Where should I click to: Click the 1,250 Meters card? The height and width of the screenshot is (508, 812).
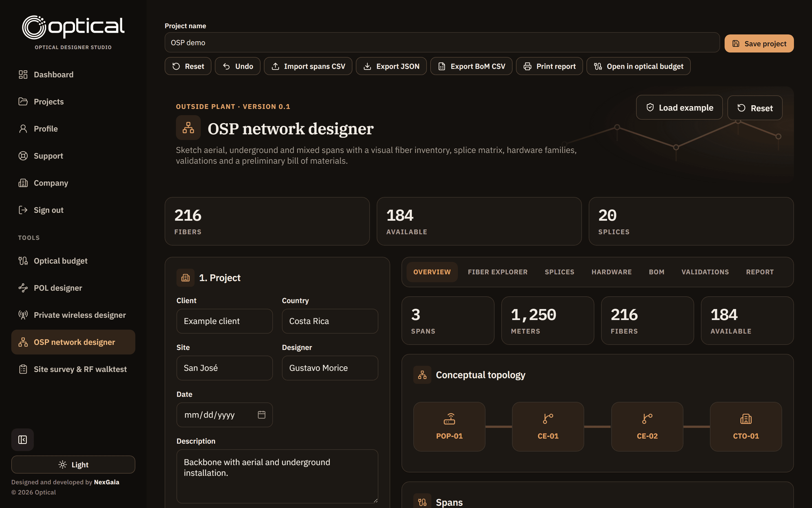[548, 321]
